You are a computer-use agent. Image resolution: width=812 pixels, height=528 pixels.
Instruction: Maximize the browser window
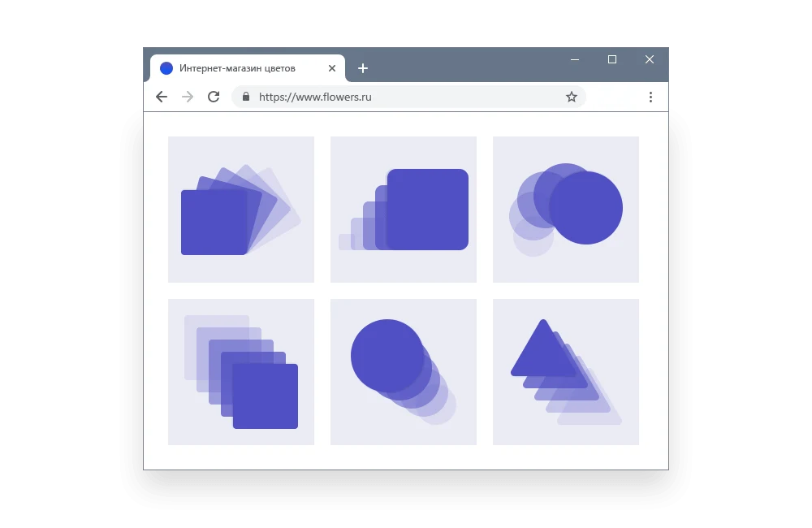(x=612, y=59)
